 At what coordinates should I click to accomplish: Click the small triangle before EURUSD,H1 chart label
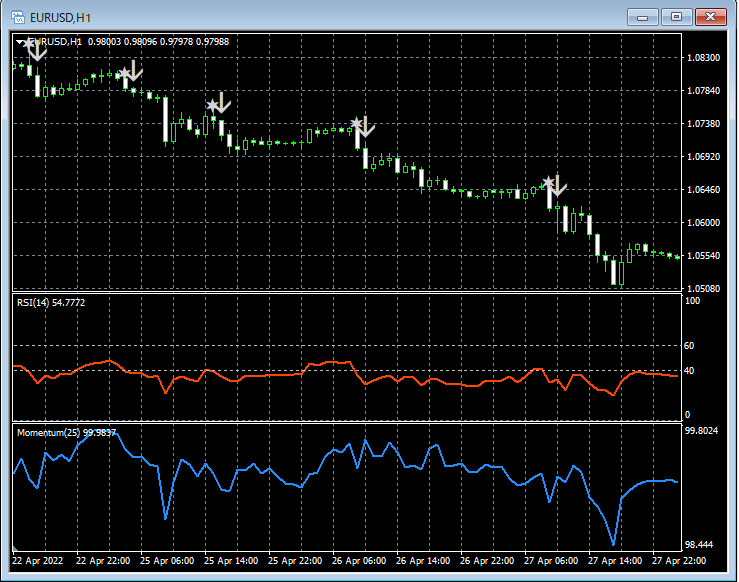coord(19,42)
